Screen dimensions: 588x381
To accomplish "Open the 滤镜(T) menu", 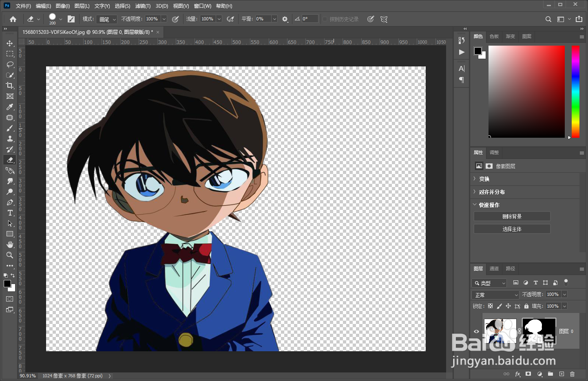I will click(143, 6).
